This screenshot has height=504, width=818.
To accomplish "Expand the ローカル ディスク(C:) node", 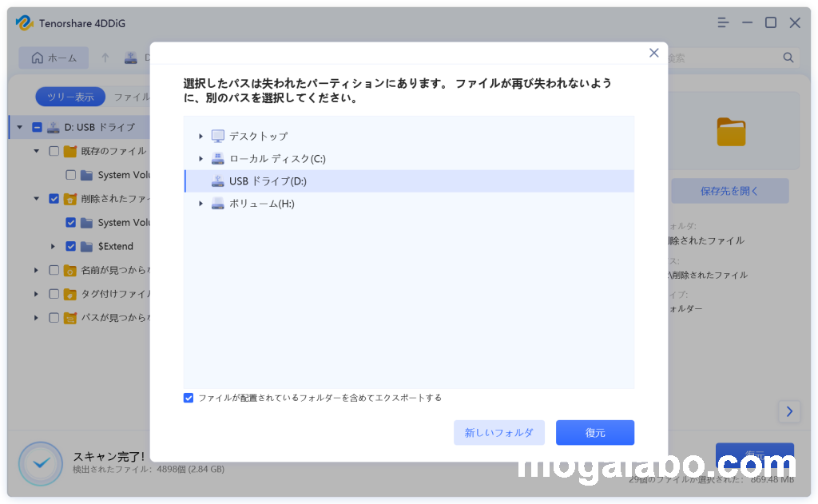I will coord(201,159).
